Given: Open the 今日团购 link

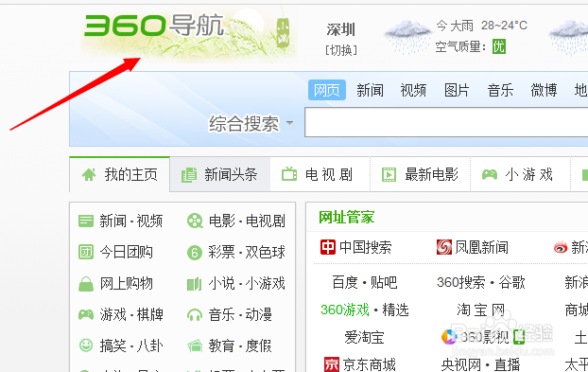Looking at the screenshot, I should pyautogui.click(x=126, y=252).
